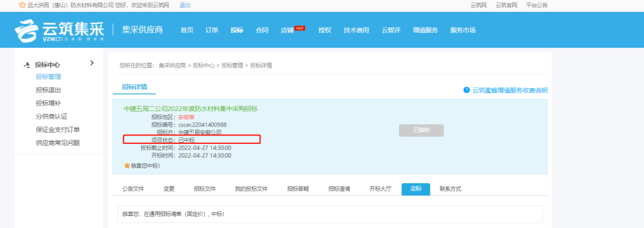Click the 退出 logout link
Viewport: 644px width, 228px height.
tap(185, 5)
